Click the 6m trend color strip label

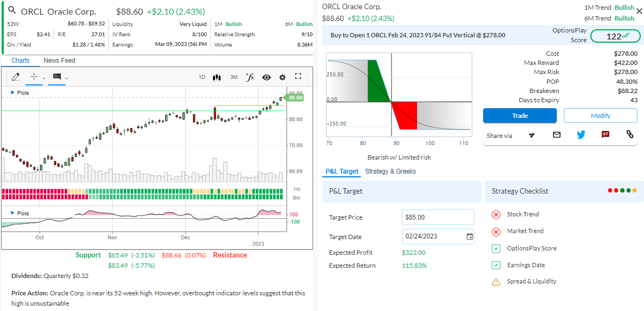[x=296, y=198]
